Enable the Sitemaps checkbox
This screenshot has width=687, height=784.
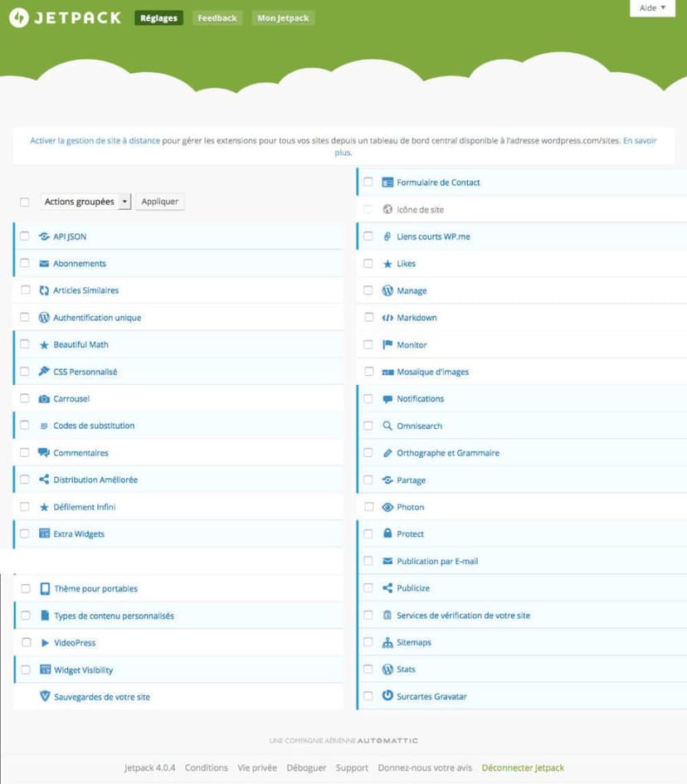[x=368, y=642]
